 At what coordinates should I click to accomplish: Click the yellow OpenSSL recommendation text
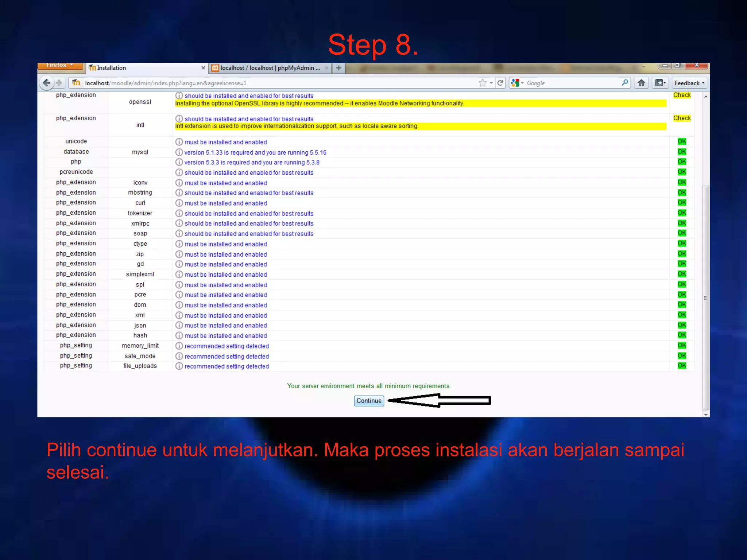coord(319,104)
